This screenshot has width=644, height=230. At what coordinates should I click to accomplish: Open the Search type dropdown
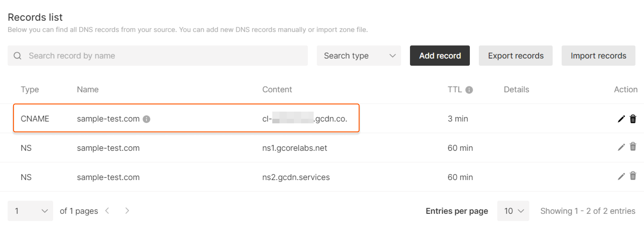click(359, 55)
